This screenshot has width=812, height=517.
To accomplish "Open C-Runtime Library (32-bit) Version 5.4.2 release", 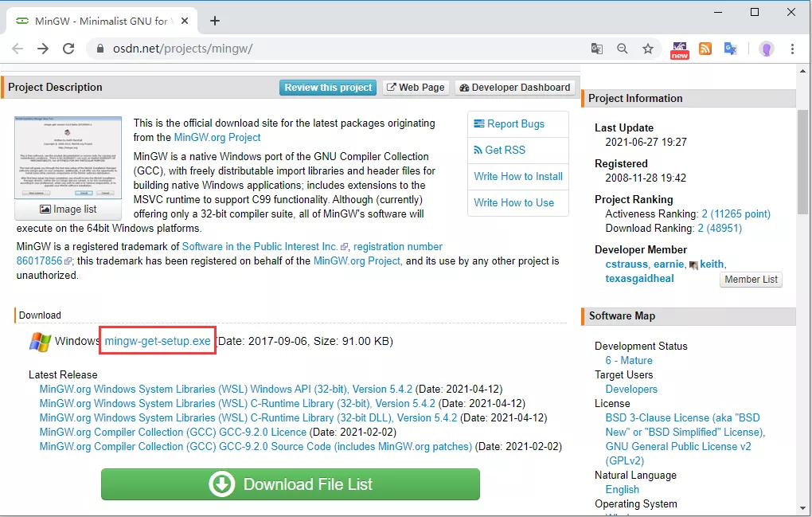I will click(237, 404).
